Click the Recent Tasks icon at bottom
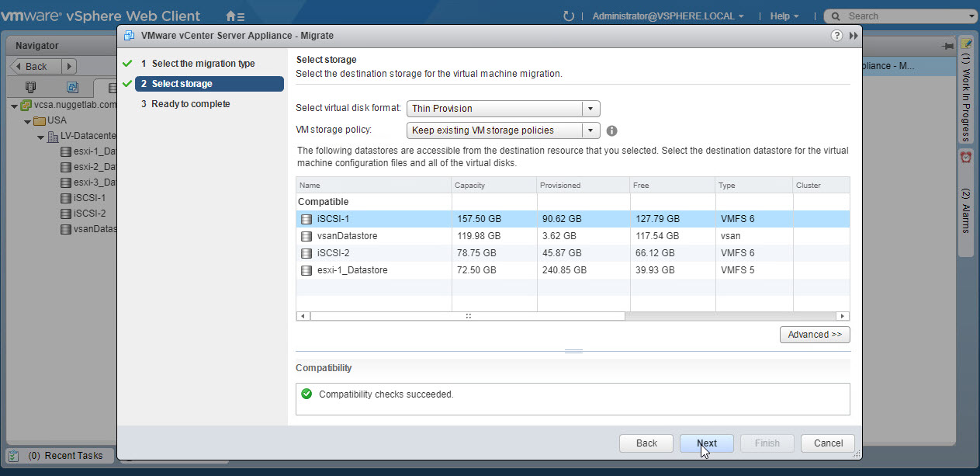This screenshot has width=980, height=476. 14,456
